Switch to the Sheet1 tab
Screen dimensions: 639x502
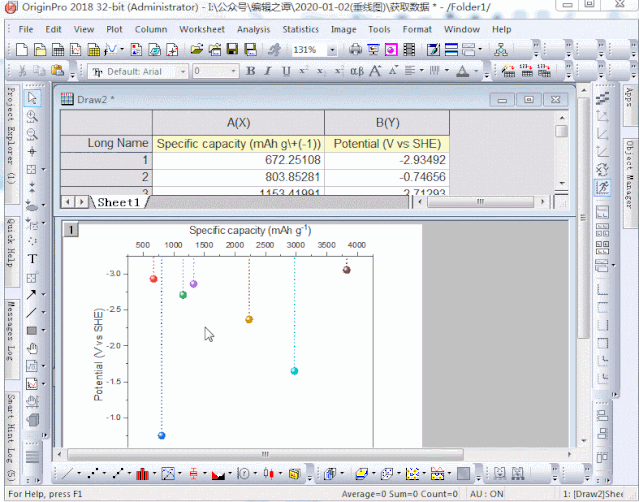click(119, 202)
